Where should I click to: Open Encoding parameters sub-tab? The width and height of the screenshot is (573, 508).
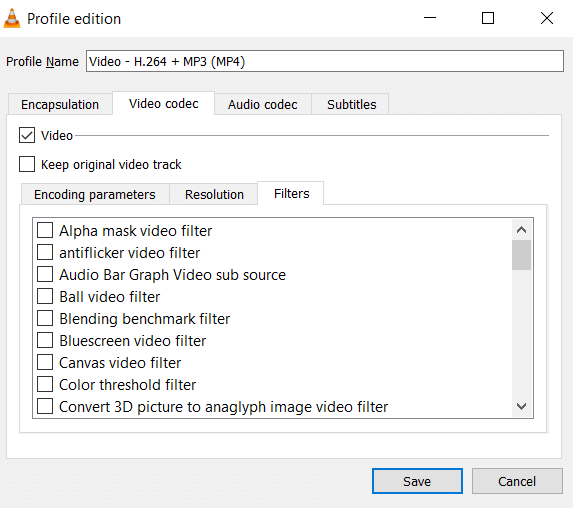click(95, 194)
